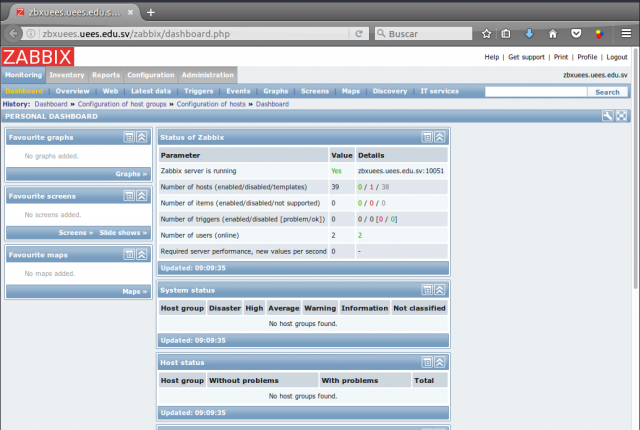Viewport: 640px width, 430px height.
Task: Open history link Configuration of host groups
Action: click(x=122, y=104)
